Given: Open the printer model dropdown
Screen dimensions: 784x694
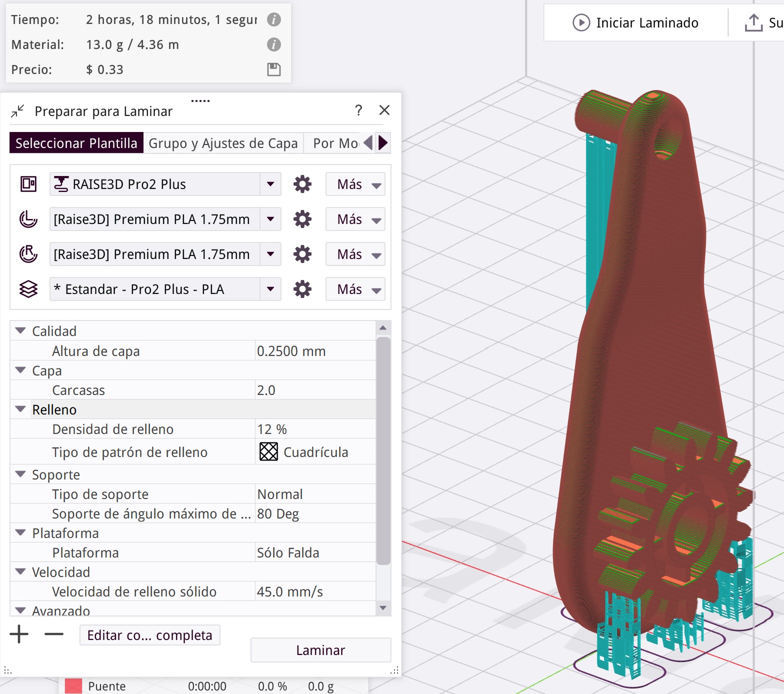Looking at the screenshot, I should 270,184.
